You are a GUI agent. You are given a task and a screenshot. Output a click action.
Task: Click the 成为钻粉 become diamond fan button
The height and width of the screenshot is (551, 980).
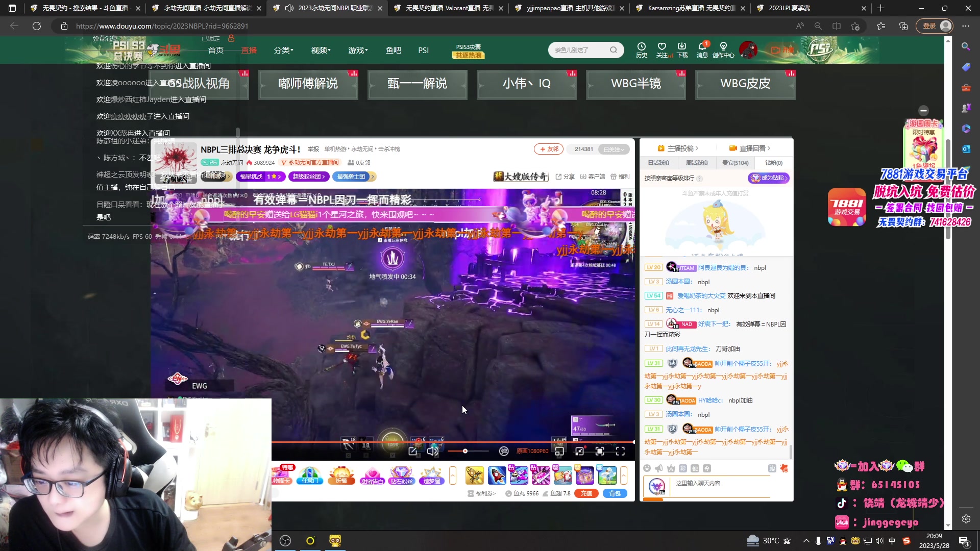coord(769,178)
